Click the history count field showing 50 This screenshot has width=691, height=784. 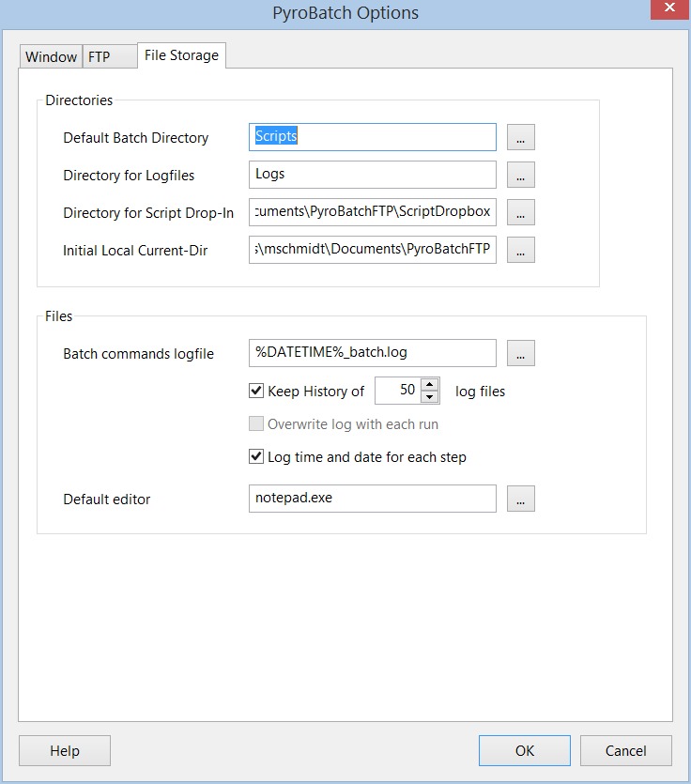(x=398, y=391)
